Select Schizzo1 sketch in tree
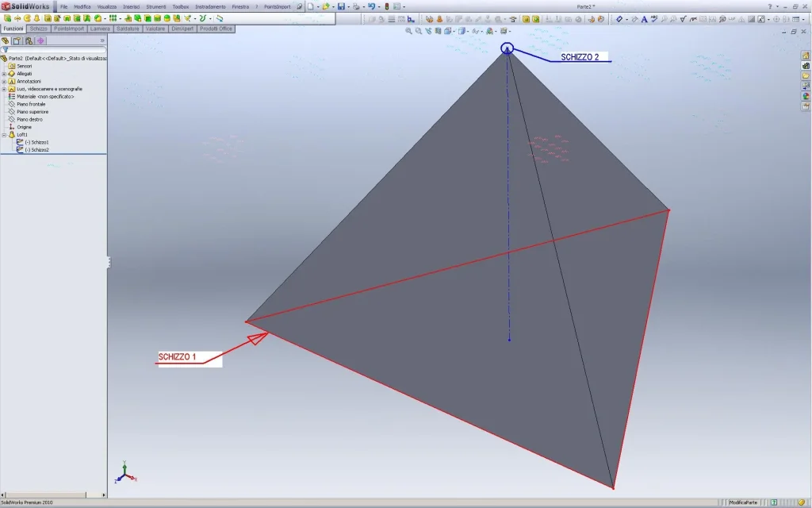The width and height of the screenshot is (812, 508). pos(36,142)
